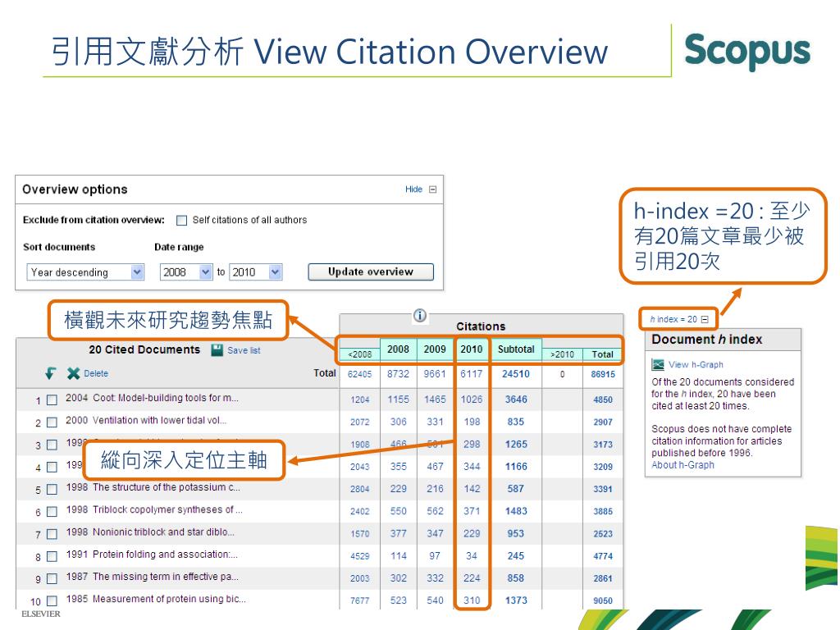Image resolution: width=840 pixels, height=630 pixels.
Task: Check the box for document row 4
Action: 52,467
